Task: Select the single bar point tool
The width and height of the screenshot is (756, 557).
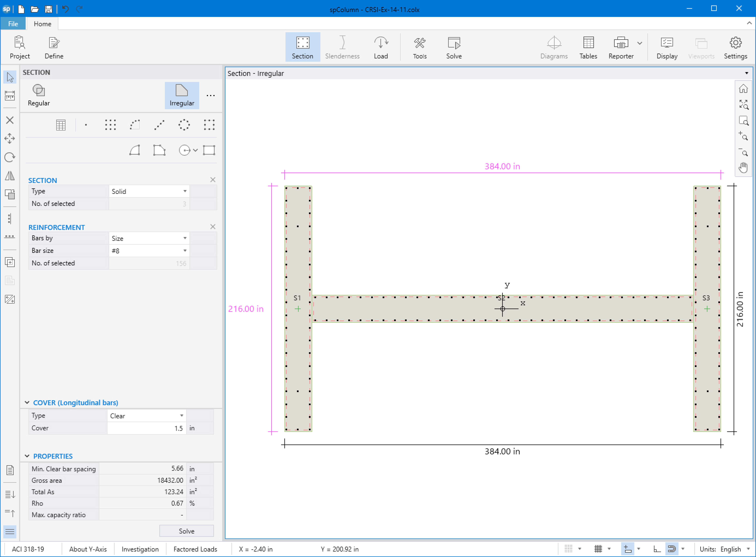Action: click(86, 125)
